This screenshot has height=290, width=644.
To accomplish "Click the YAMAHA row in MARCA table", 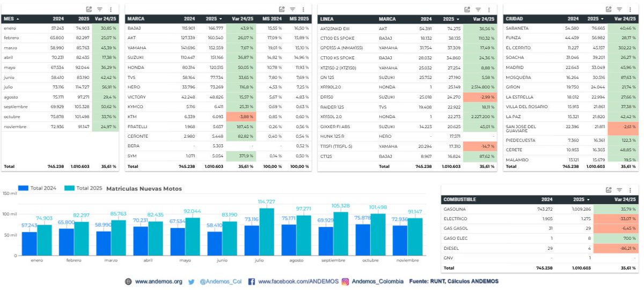I will tap(219, 48).
